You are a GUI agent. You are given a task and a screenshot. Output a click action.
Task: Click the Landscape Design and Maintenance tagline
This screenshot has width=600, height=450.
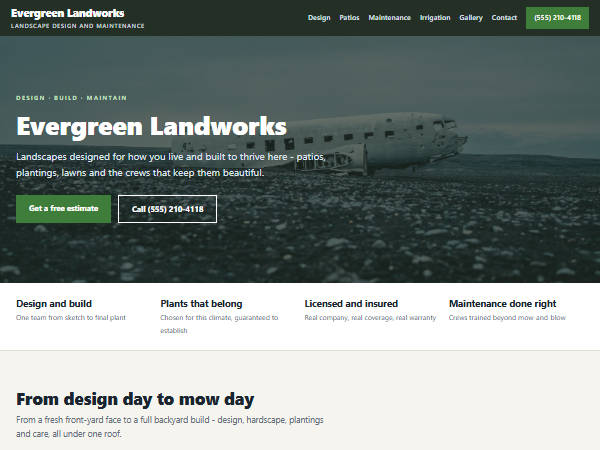point(78,26)
